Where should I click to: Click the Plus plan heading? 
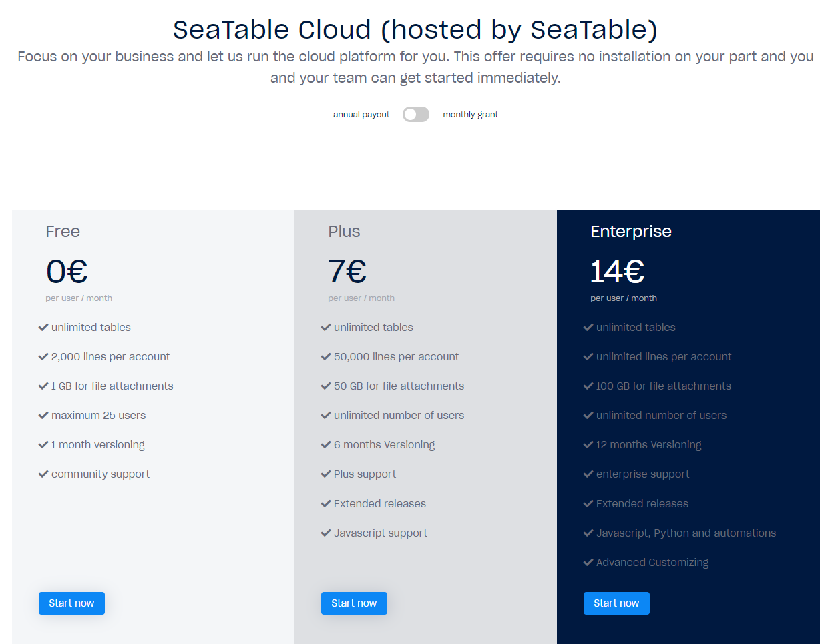pyautogui.click(x=344, y=232)
